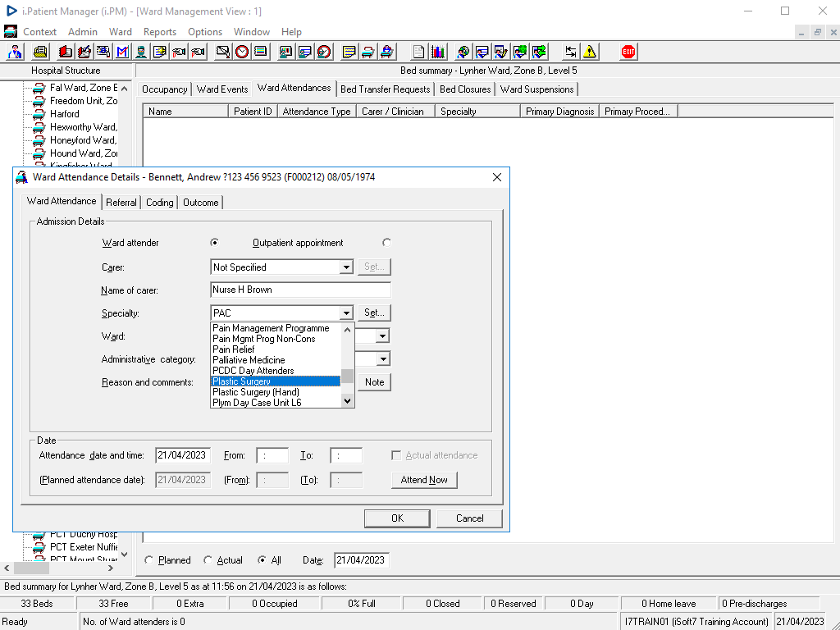
Task: Click the person with green globe icon
Action: 519,52
